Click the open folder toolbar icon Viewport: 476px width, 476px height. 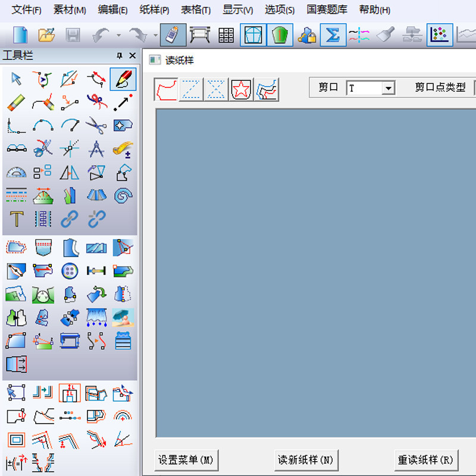point(46,35)
